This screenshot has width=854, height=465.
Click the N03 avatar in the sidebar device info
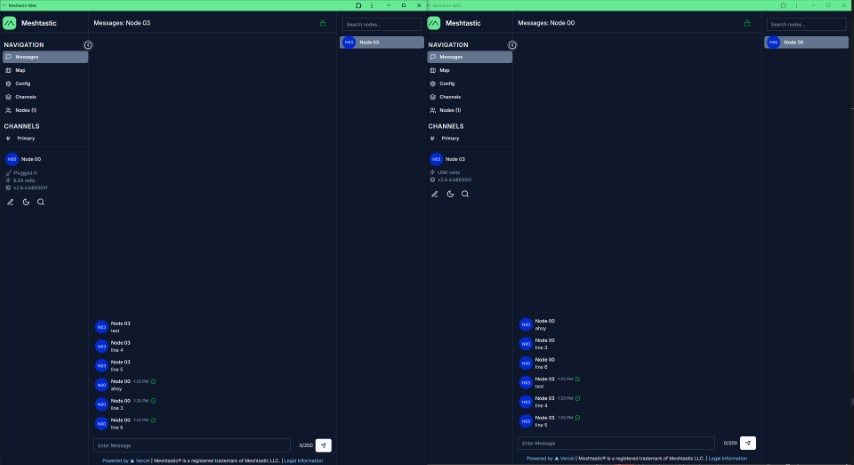coord(436,159)
